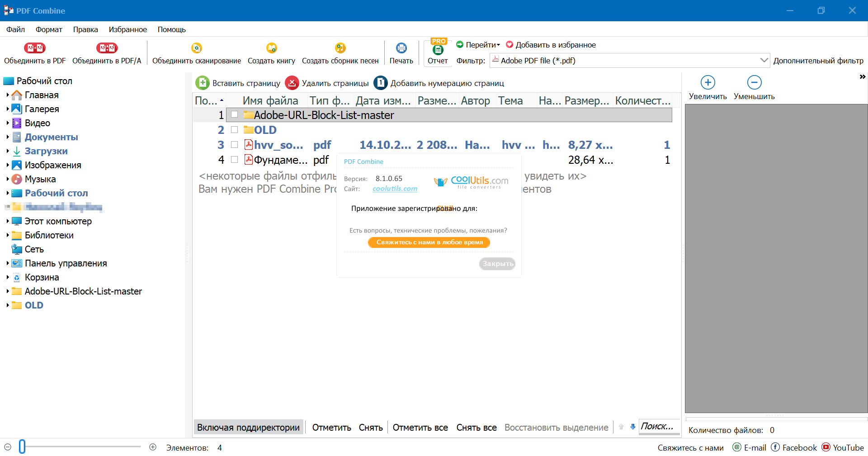The image size is (868, 456).
Task: Expand the Библиотеки tree node
Action: [x=8, y=235]
